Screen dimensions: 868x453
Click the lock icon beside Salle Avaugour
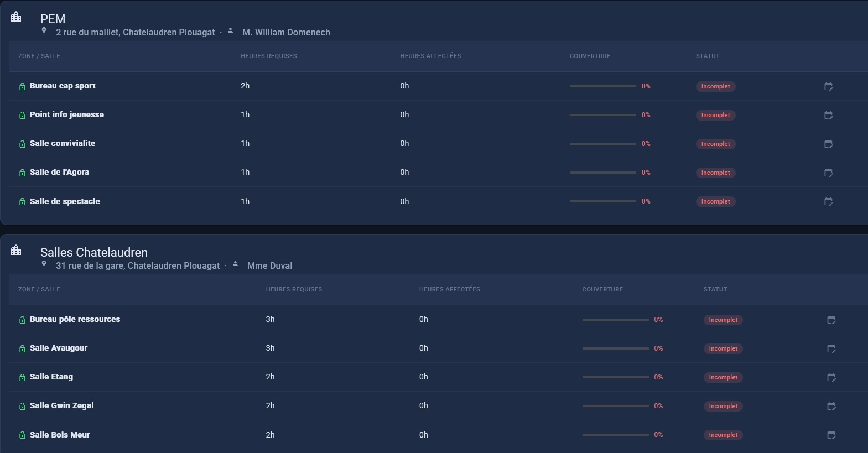tap(22, 348)
